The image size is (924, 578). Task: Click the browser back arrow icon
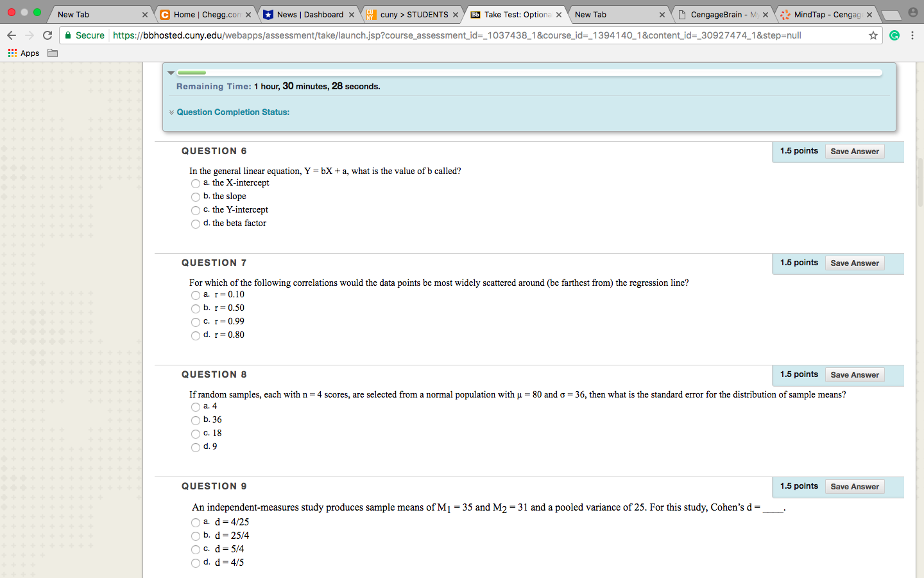click(12, 35)
